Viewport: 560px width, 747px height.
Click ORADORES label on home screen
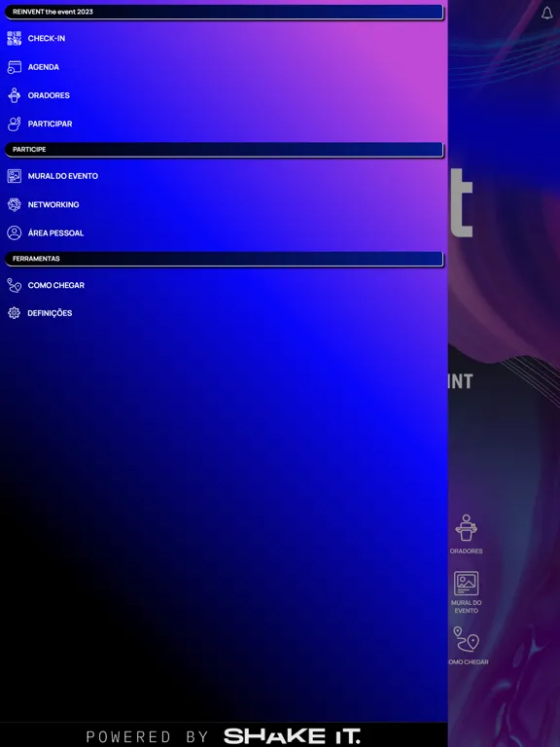[467, 551]
